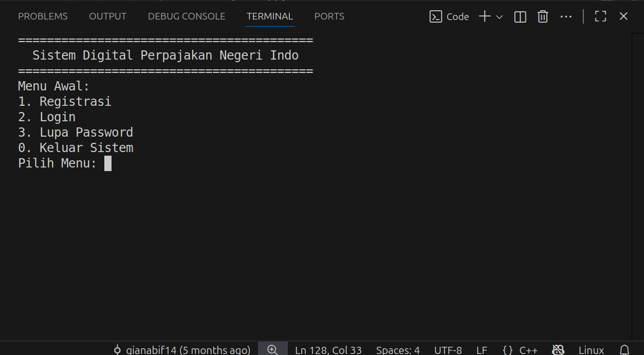Split the terminal pane
This screenshot has width=644, height=355.
point(520,17)
